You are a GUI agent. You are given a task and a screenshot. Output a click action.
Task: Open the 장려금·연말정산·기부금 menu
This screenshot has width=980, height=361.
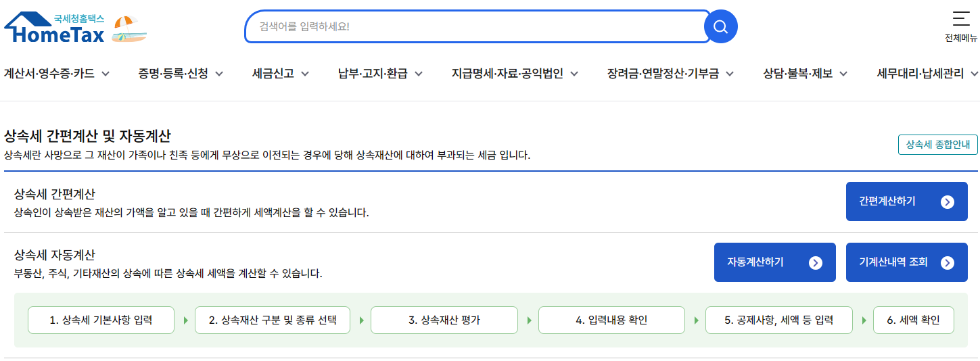(x=663, y=74)
